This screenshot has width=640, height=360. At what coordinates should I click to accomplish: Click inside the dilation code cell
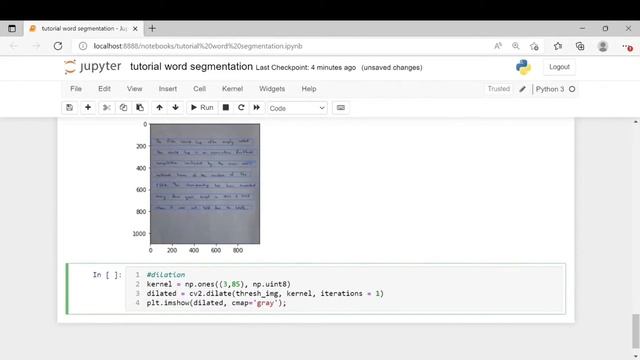(346, 289)
